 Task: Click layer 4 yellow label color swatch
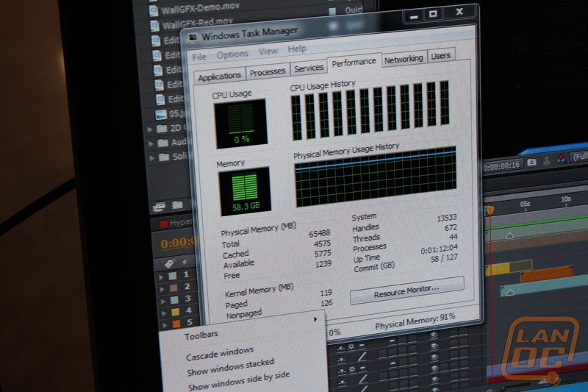(175, 312)
